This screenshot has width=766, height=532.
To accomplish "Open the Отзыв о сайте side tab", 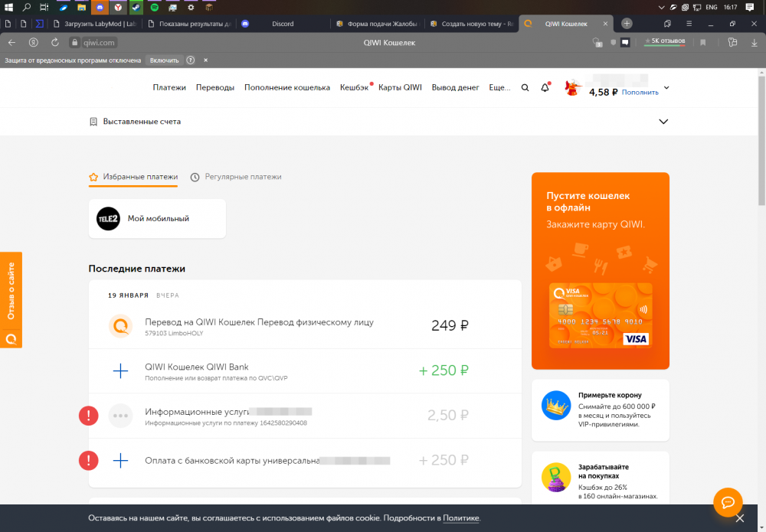I will coord(11,299).
